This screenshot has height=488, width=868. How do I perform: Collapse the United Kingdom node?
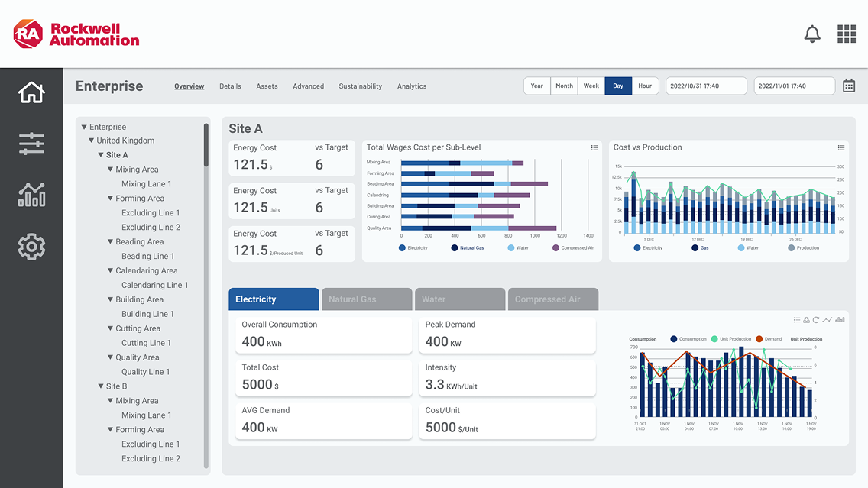[92, 141]
